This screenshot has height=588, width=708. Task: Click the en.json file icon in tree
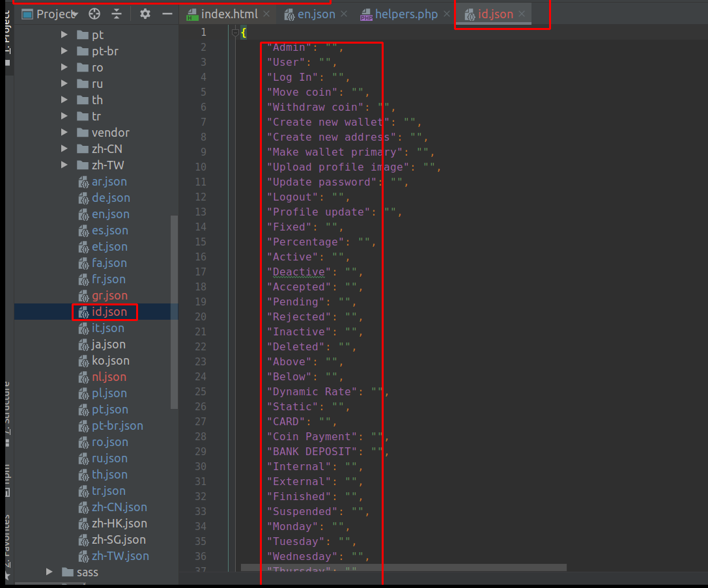point(84,214)
